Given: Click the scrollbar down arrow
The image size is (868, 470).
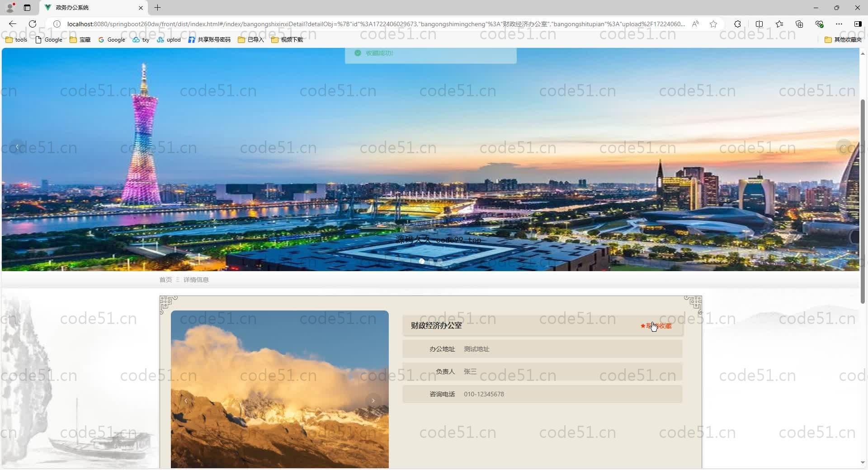Looking at the screenshot, I should pyautogui.click(x=863, y=462).
